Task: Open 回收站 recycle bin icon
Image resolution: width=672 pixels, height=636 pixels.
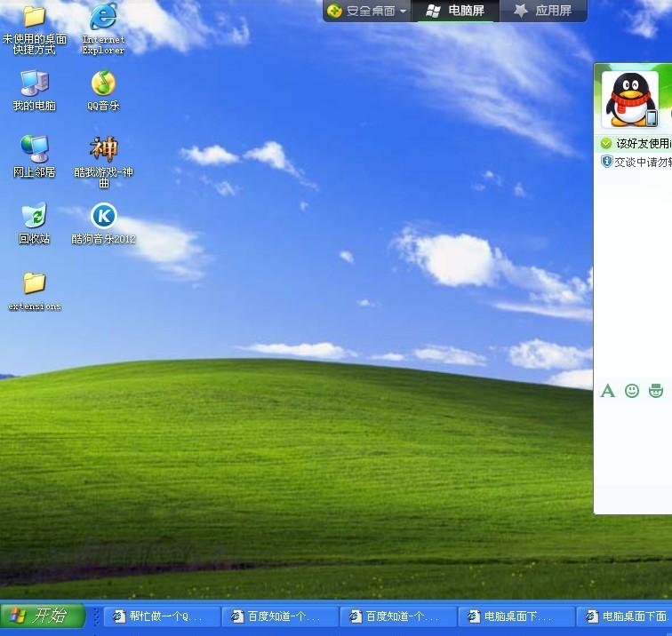Action: [35, 215]
